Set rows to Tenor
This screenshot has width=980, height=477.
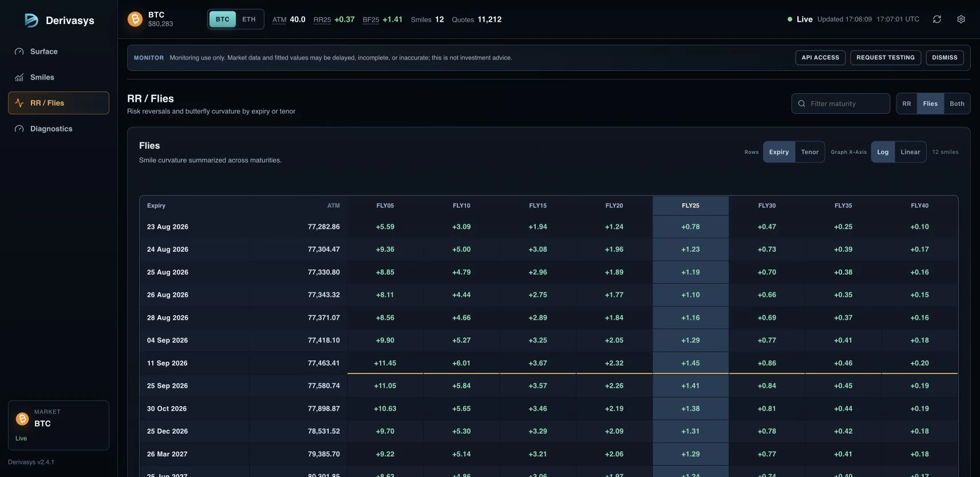[x=810, y=152]
